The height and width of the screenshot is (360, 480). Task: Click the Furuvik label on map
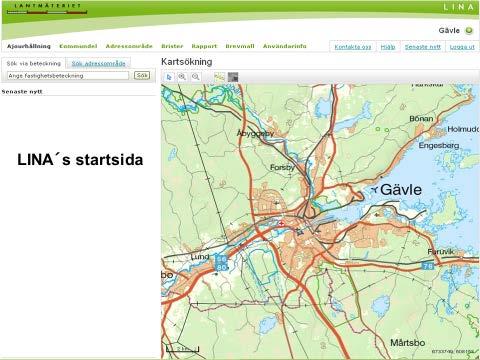click(441, 252)
